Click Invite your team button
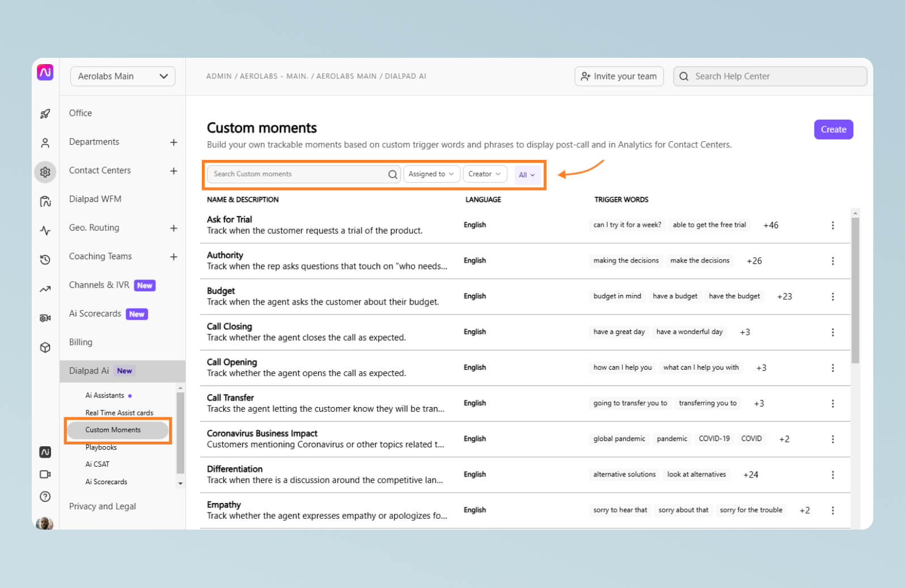 (619, 77)
